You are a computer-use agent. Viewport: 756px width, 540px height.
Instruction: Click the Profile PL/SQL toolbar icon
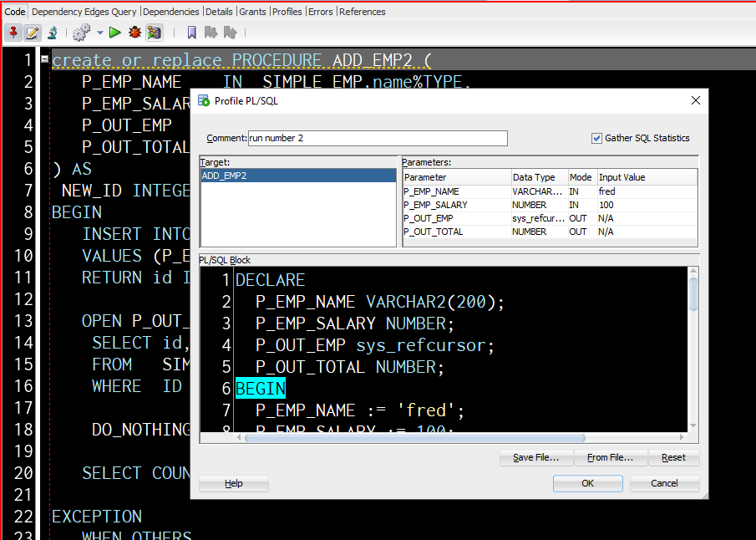click(155, 33)
